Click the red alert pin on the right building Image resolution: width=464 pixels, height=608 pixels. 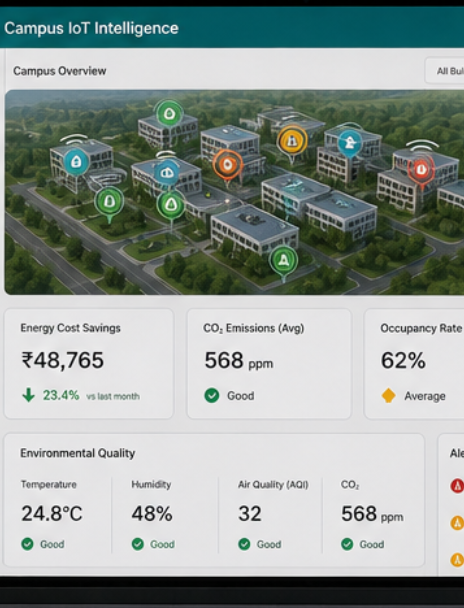click(421, 169)
